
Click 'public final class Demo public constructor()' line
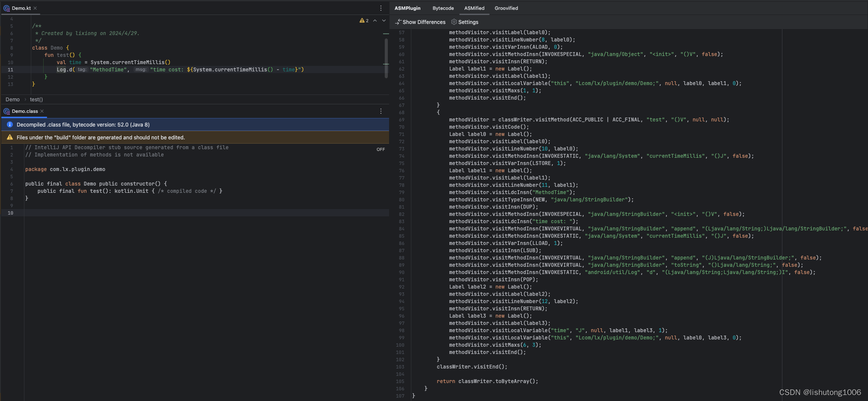96,184
